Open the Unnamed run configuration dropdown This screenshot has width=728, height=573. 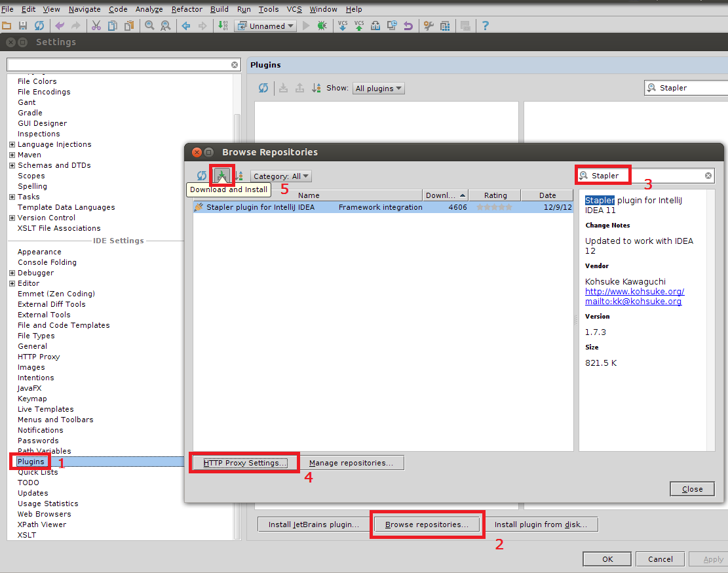point(265,26)
